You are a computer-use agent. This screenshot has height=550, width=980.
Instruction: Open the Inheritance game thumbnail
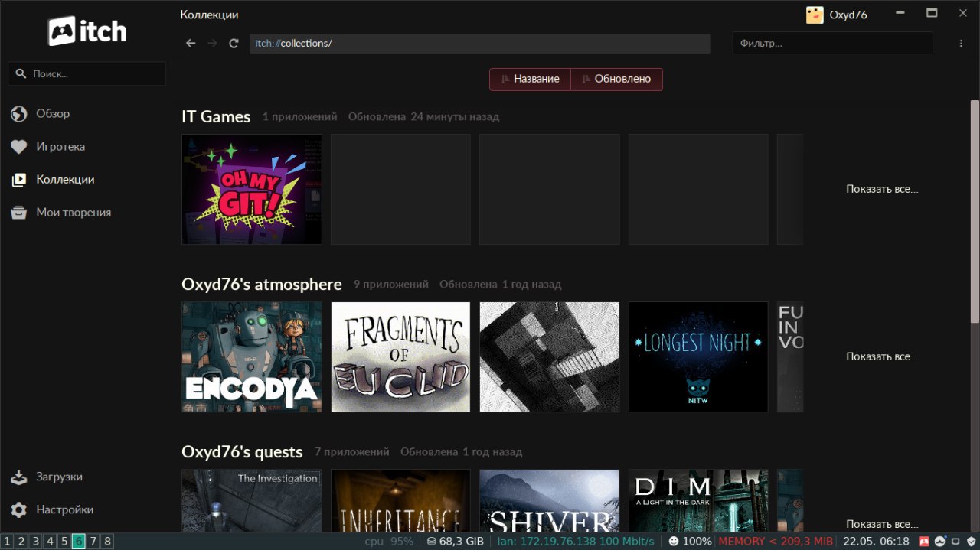coord(400,501)
